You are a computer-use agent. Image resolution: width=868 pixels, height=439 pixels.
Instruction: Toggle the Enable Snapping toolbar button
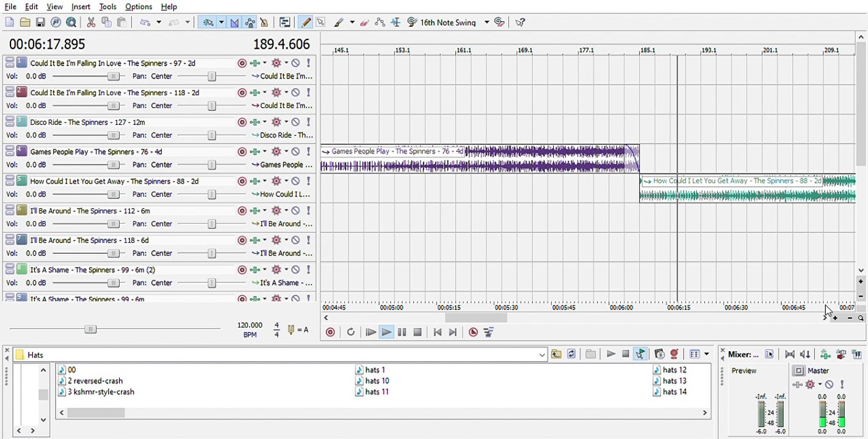(x=208, y=23)
